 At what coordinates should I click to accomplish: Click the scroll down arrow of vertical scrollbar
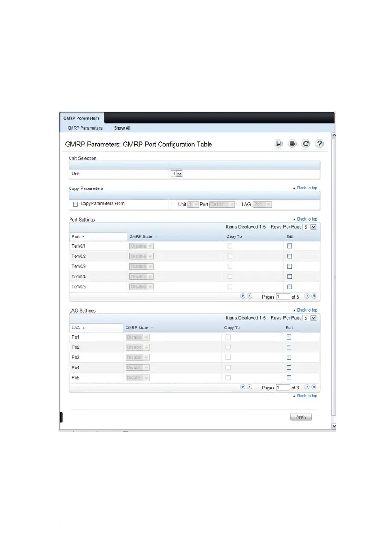click(x=334, y=426)
